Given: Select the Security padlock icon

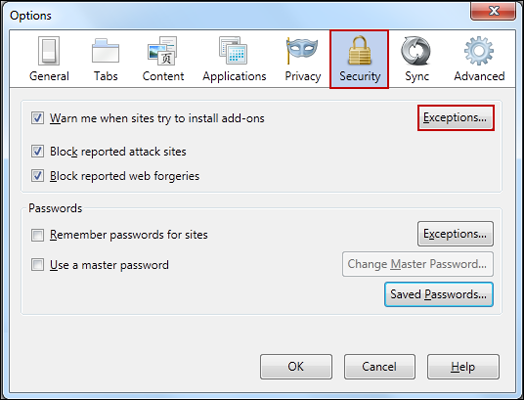Looking at the screenshot, I should [x=359, y=51].
